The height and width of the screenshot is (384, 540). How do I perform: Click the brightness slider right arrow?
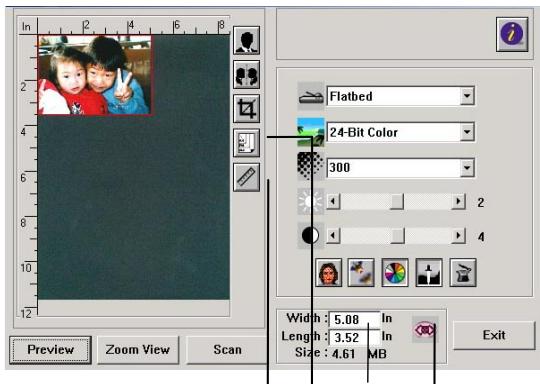(458, 201)
